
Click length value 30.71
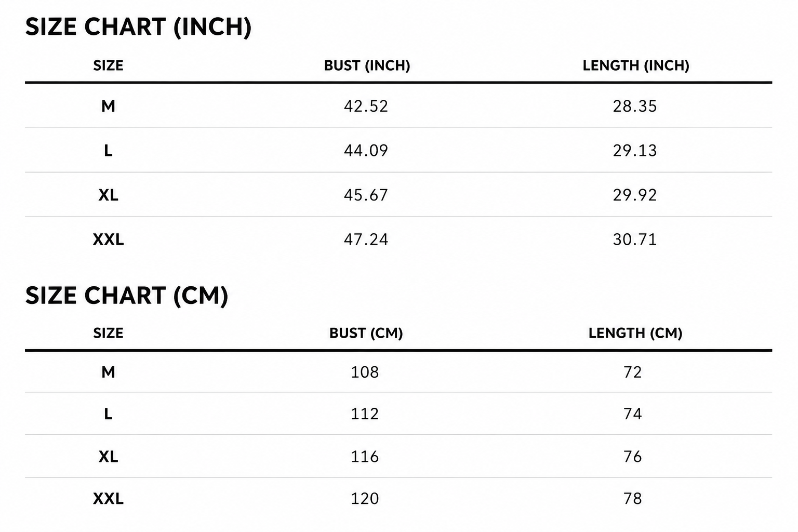tap(635, 240)
